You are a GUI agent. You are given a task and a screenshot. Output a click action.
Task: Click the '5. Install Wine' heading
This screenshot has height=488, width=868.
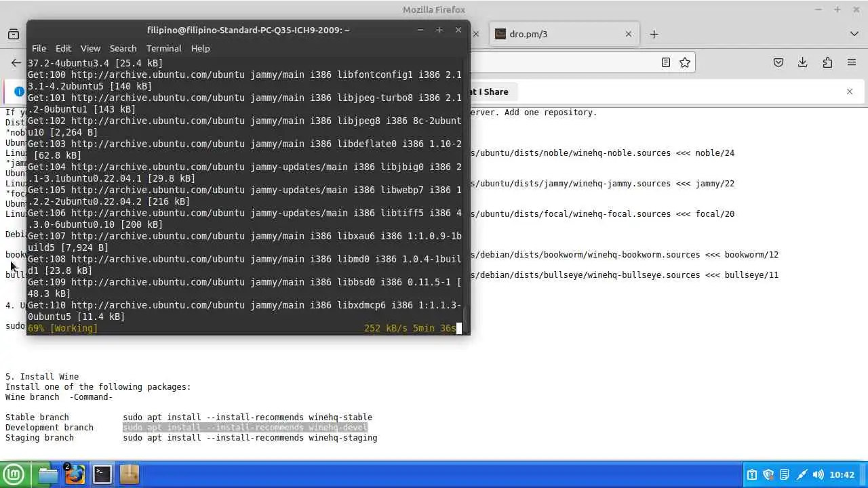tap(42, 377)
